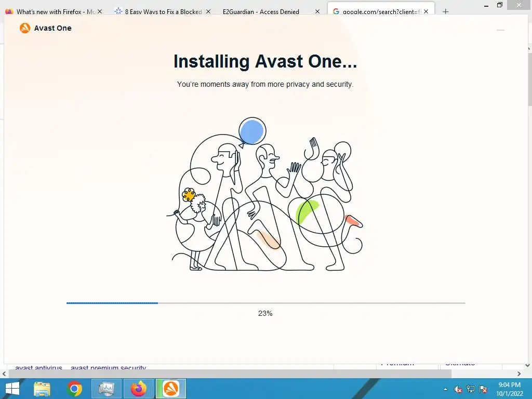Open a new Firefox tab
The image size is (532, 399).
pos(445,11)
